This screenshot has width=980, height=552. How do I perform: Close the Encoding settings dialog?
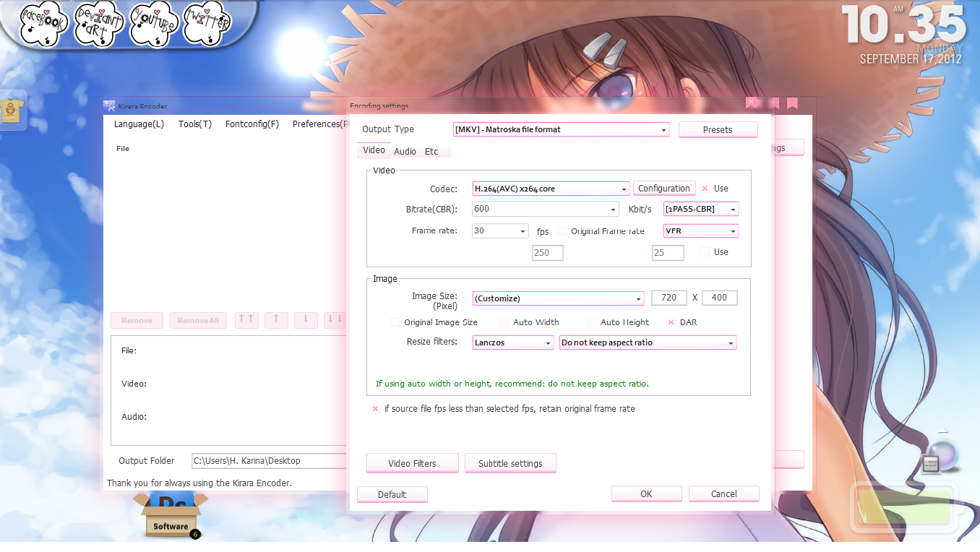(x=751, y=103)
